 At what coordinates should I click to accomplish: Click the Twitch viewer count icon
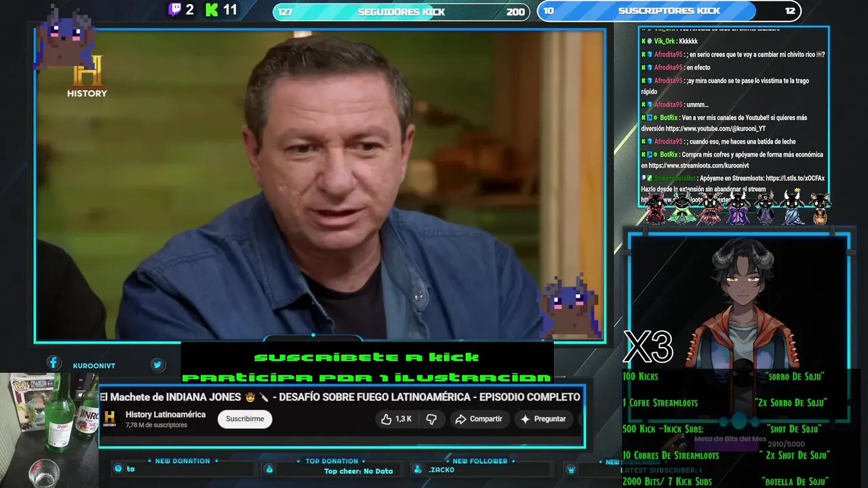pyautogui.click(x=175, y=9)
